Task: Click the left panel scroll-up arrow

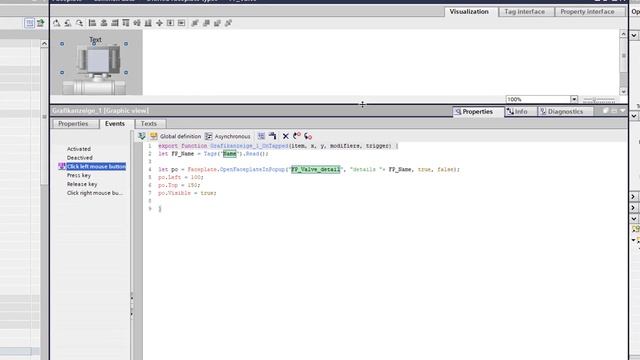Action: pos(44,43)
